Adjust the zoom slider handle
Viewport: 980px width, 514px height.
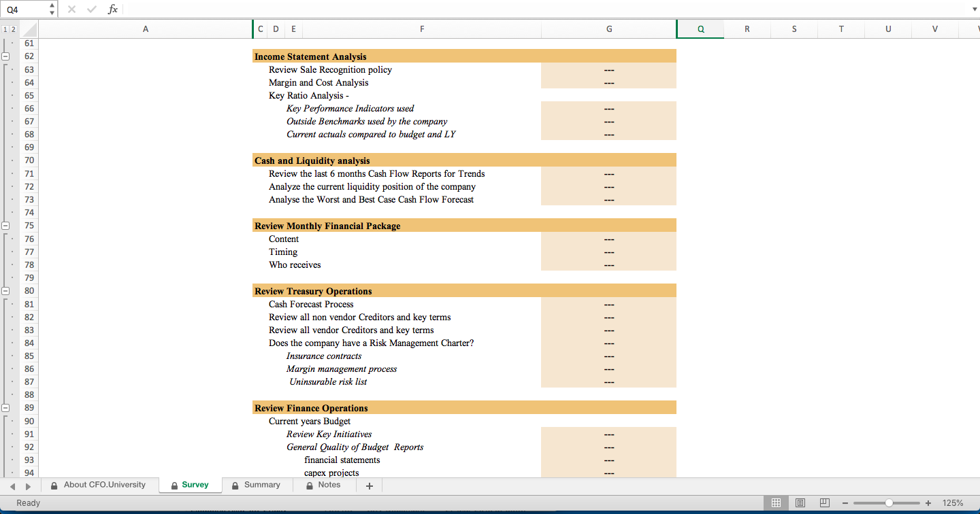click(x=888, y=503)
